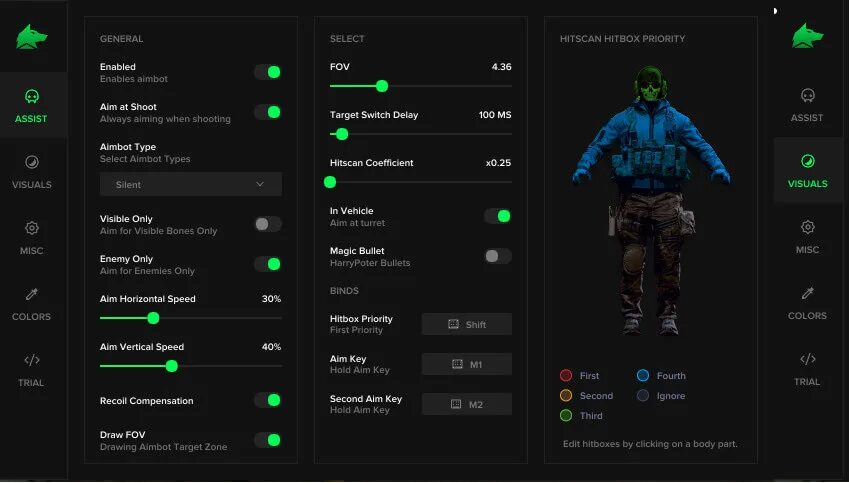849x483 pixels.
Task: Click the chevron arrow of the Silent dropdown
Action: coord(260,185)
